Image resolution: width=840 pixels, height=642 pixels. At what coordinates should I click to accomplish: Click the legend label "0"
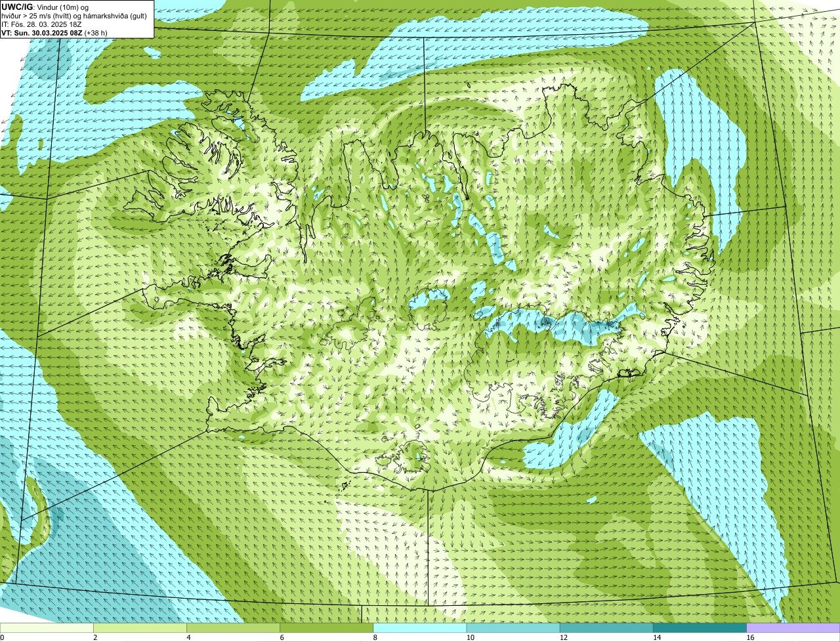point(2,637)
